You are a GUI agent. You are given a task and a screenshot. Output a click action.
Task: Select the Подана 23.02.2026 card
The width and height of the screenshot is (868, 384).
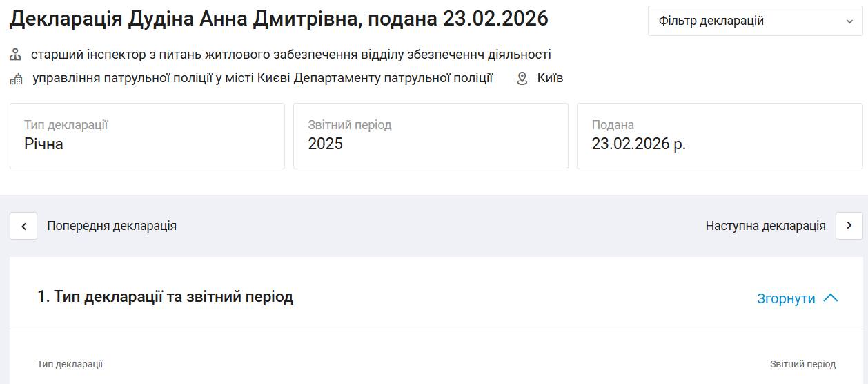pyautogui.click(x=720, y=135)
